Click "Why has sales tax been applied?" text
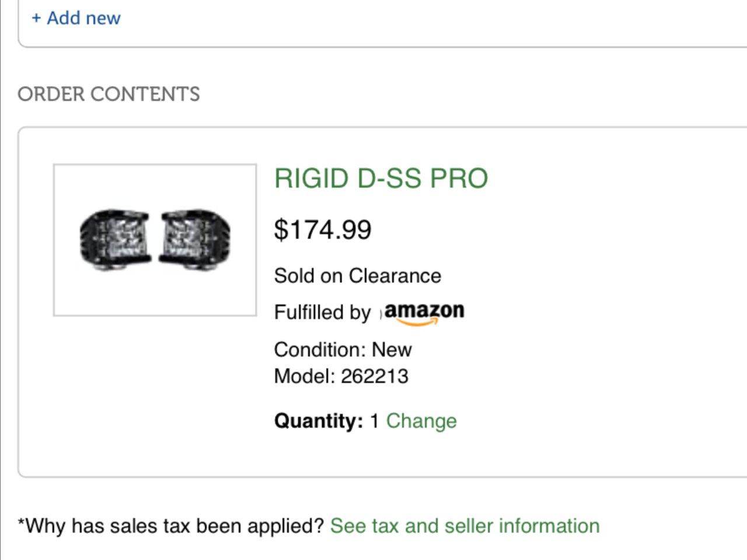Screen dimensions: 747x560 click(x=170, y=526)
